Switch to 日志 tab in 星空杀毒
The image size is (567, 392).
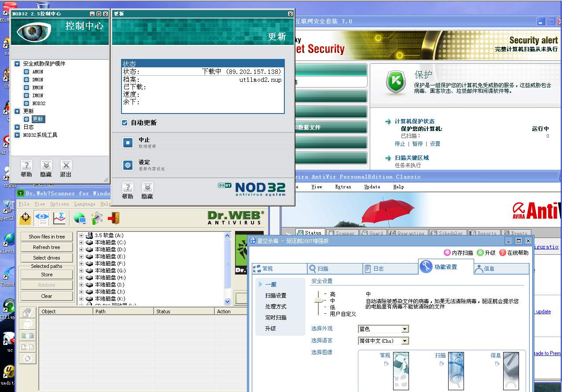coord(390,268)
